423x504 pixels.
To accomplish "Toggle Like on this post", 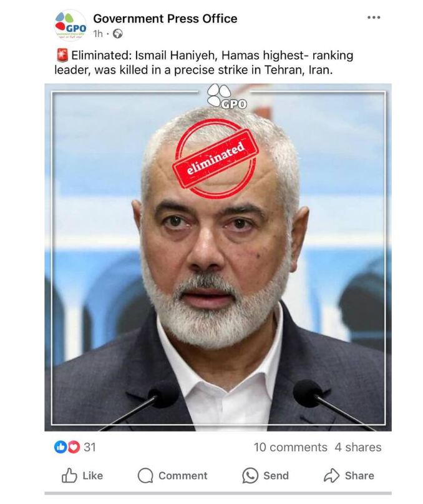I will [x=82, y=475].
